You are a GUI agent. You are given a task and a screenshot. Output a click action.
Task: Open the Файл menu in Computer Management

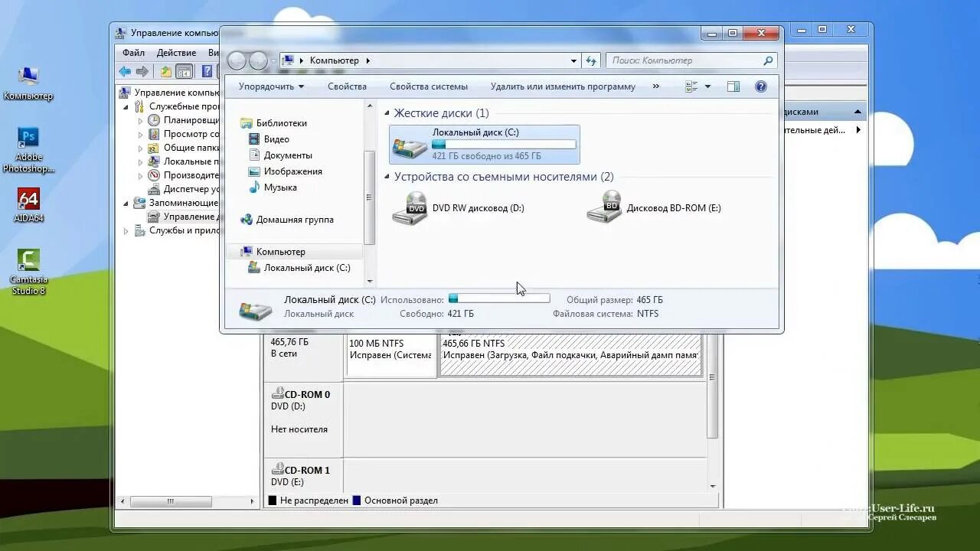pos(133,53)
